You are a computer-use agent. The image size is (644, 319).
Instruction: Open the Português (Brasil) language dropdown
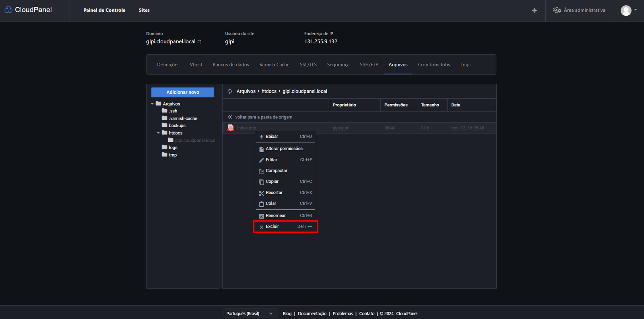250,313
